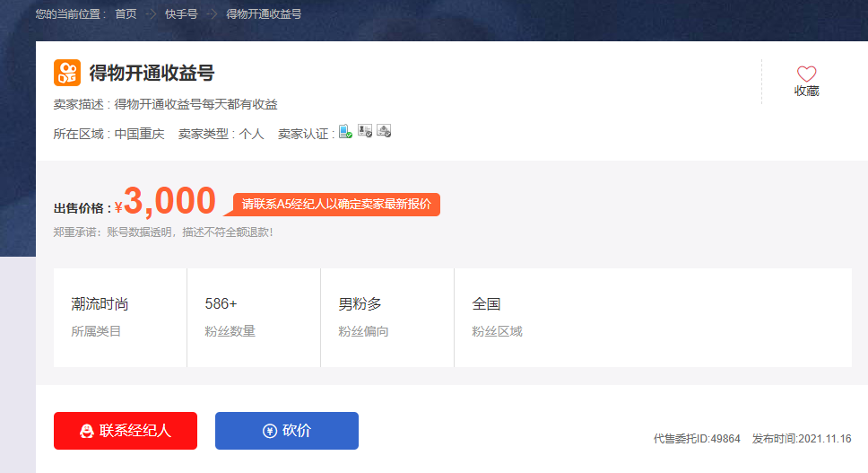This screenshot has width=868, height=473.
Task: Click the 所在区域 : 中国重庆 text
Action: pyautogui.click(x=109, y=134)
